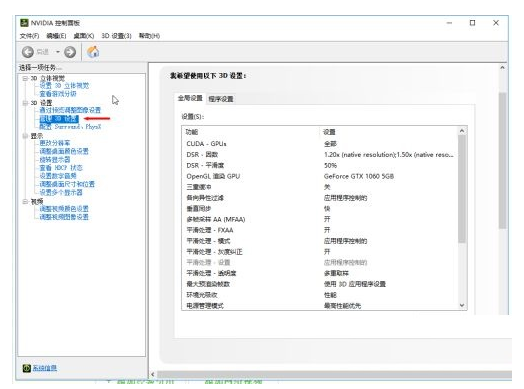Screen dimensions: 524x389
Task: Open 设置 3D 立体视觉 task
Action: tap(64, 86)
